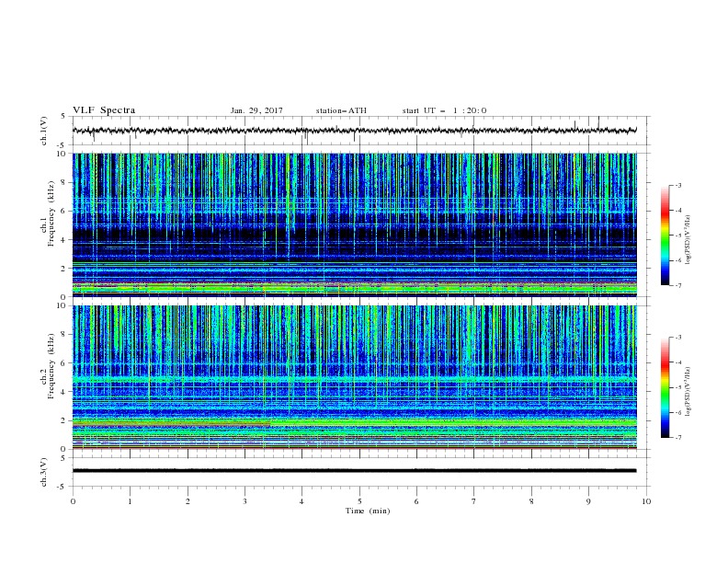This screenshot has width=728, height=563.
Task: Click the "9" tick label on the time axis
Action: (588, 501)
